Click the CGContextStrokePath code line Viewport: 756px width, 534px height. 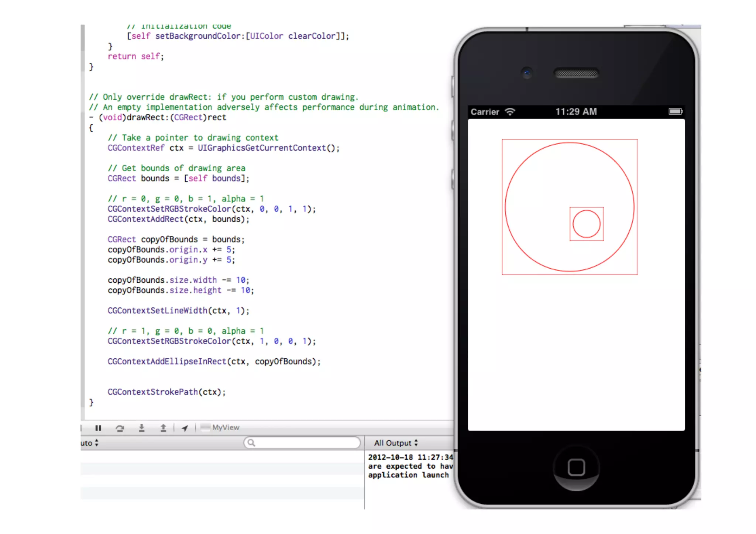tap(166, 392)
